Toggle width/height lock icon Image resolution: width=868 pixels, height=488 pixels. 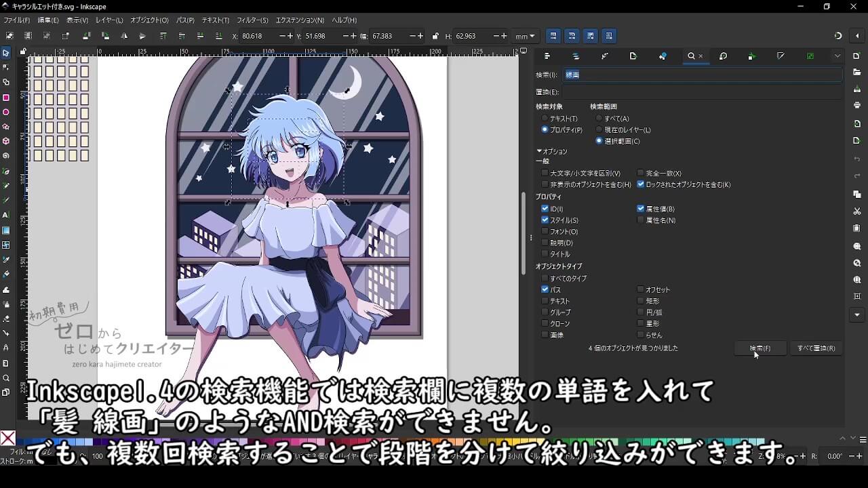point(435,36)
